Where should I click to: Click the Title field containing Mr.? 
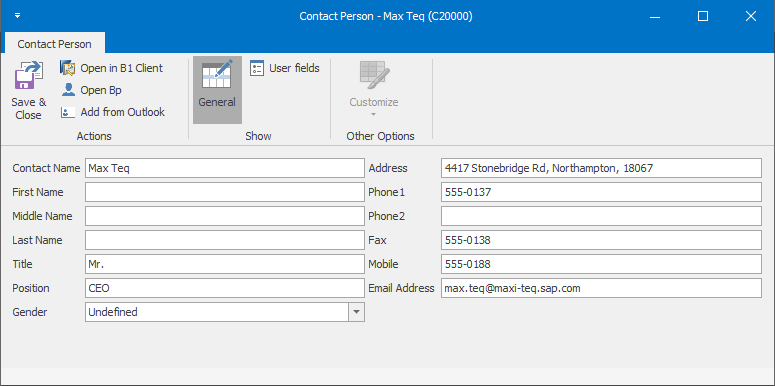pos(224,264)
